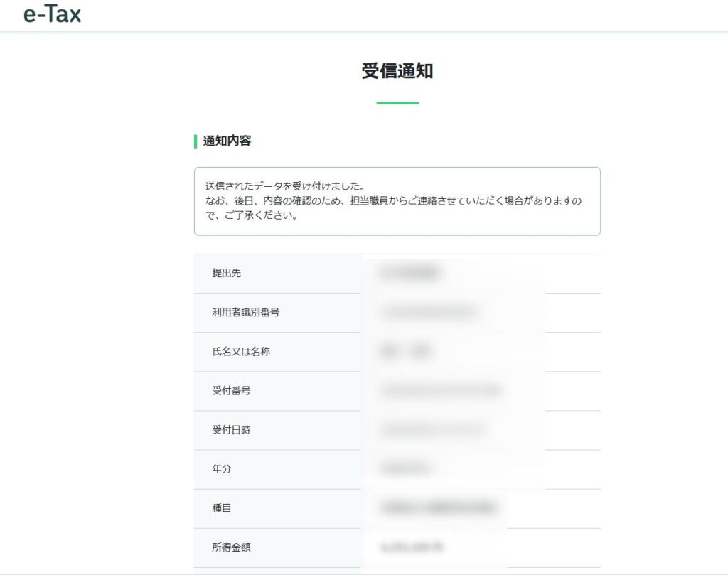Click the blurred value beside 利用者識別番号

click(427, 312)
